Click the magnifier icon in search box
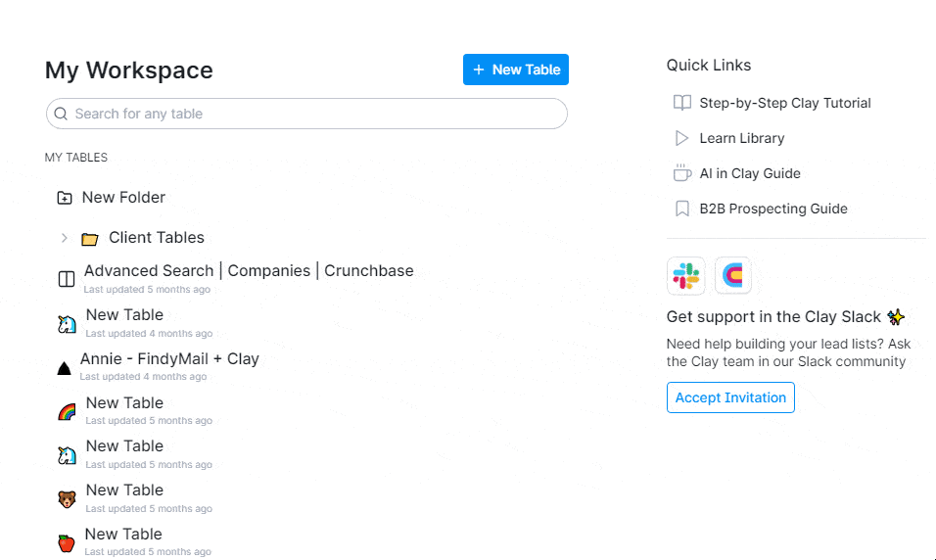The image size is (936, 560). [61, 114]
